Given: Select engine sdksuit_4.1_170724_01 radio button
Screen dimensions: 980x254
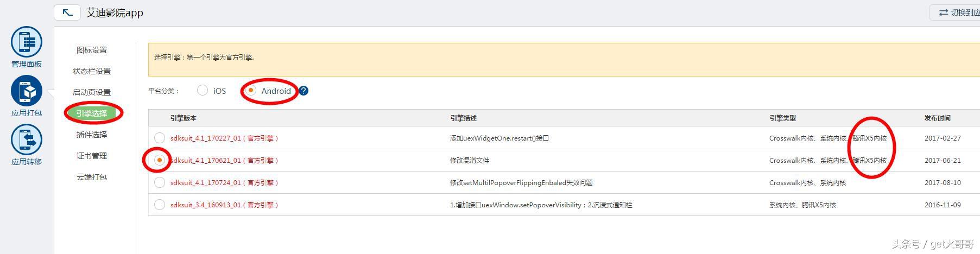Looking at the screenshot, I should coord(160,182).
